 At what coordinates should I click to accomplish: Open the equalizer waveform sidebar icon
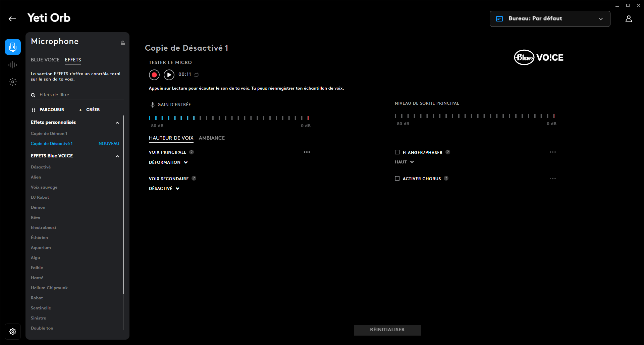[x=13, y=65]
